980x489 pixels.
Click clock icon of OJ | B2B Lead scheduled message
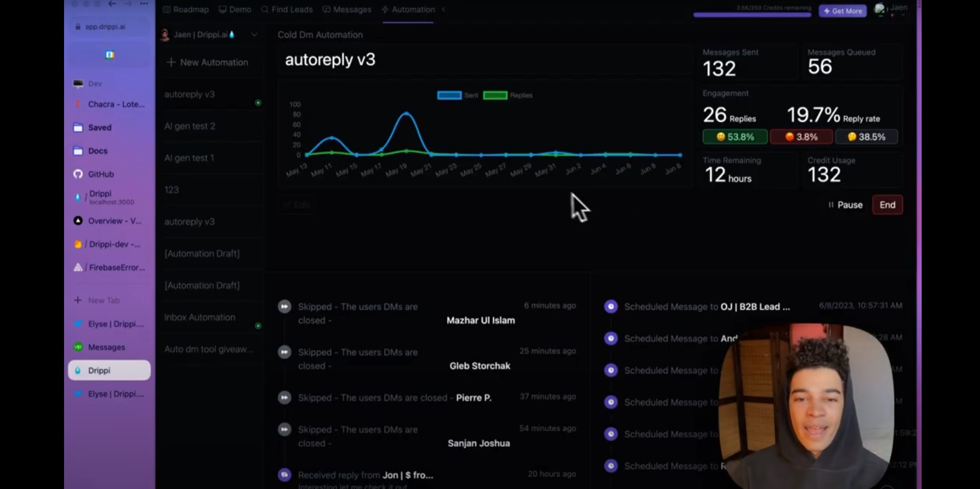click(x=611, y=307)
